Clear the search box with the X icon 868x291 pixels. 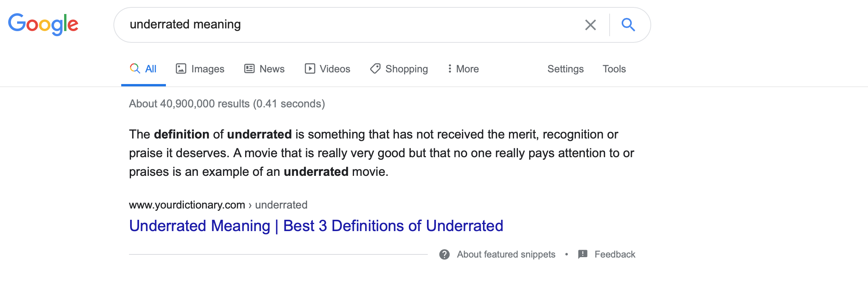pyautogui.click(x=590, y=25)
